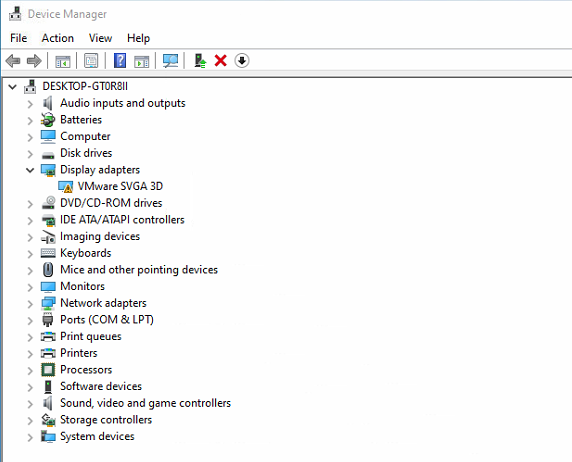Screen dimensions: 572x462
Task: Click the DVD/CD-ROM drives disc icon
Action: pos(48,203)
